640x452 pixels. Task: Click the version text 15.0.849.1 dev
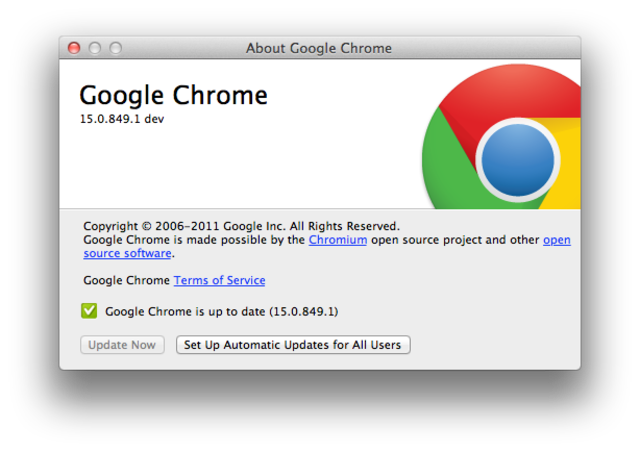[x=122, y=119]
